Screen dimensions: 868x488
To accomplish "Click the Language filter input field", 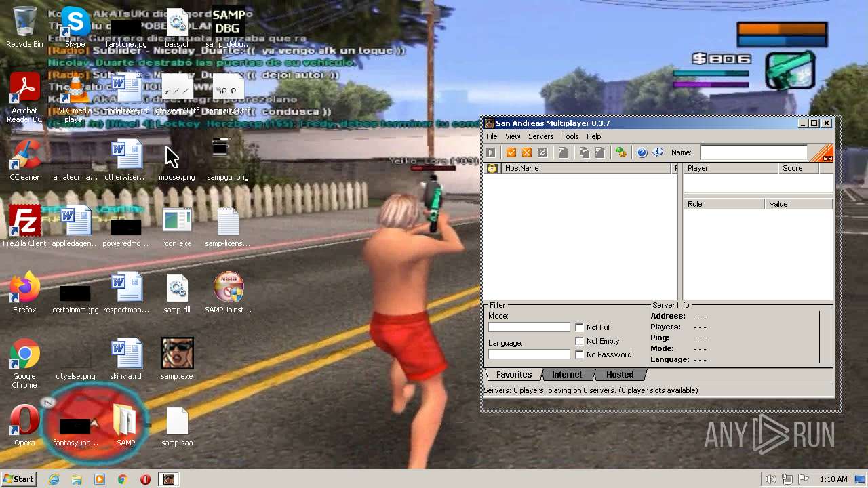I will 529,354.
